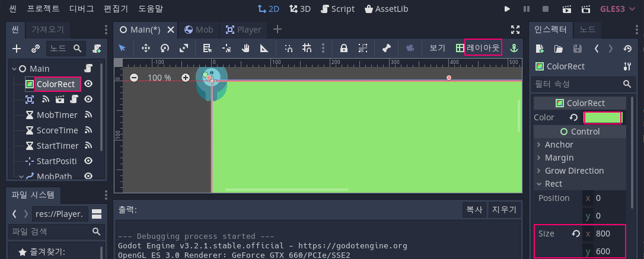Play the current scene clapper icon
644x259 pixels.
click(567, 9)
